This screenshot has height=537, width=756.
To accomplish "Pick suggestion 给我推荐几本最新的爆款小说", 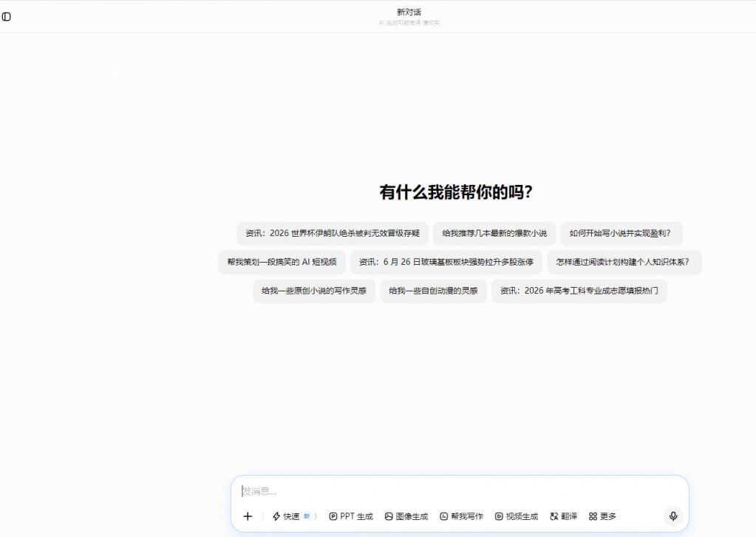I will [494, 234].
